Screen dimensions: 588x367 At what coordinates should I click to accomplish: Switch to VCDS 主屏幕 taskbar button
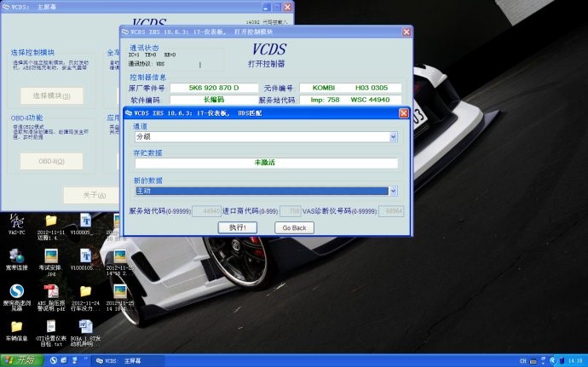click(128, 361)
